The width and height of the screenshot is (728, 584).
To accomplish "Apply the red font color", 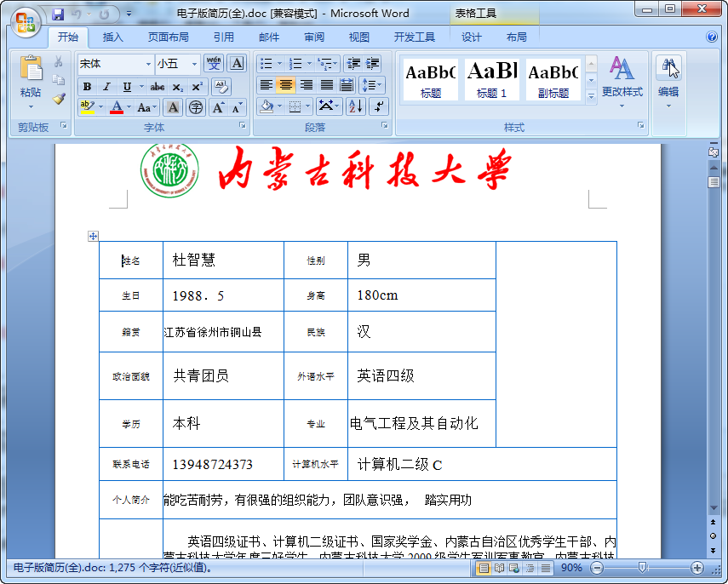I will (x=117, y=107).
